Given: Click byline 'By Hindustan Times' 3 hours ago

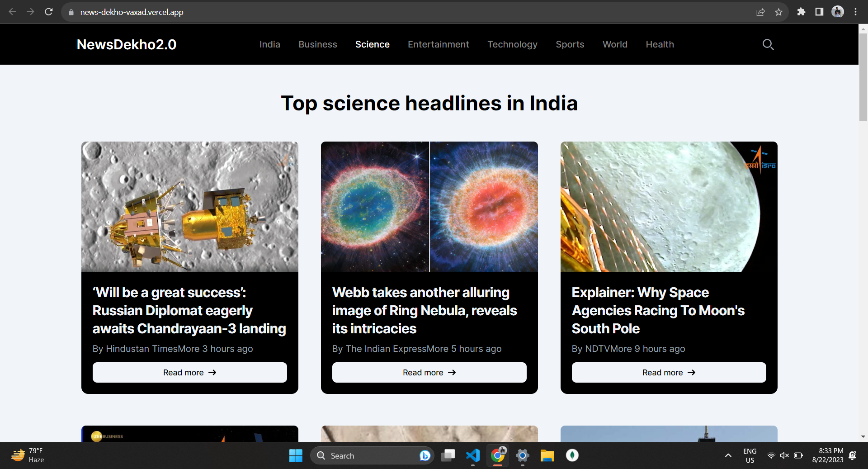Looking at the screenshot, I should point(173,349).
